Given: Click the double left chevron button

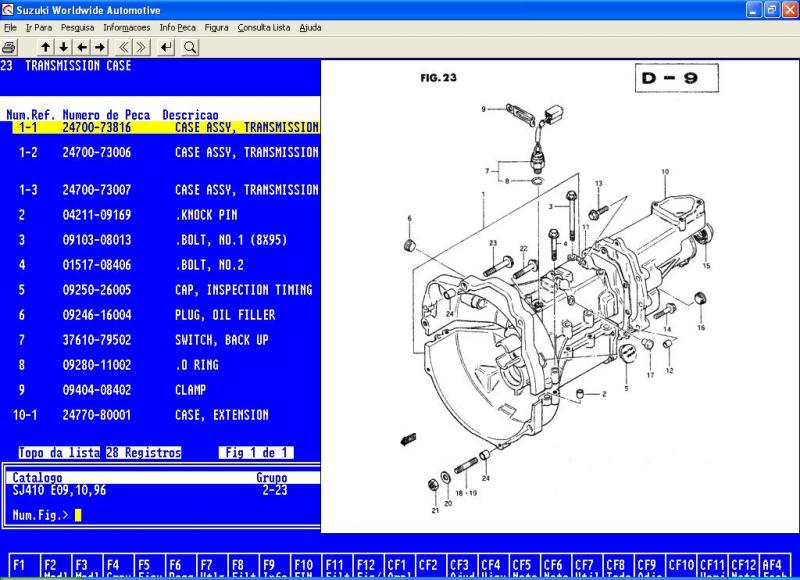Looking at the screenshot, I should click(x=123, y=47).
